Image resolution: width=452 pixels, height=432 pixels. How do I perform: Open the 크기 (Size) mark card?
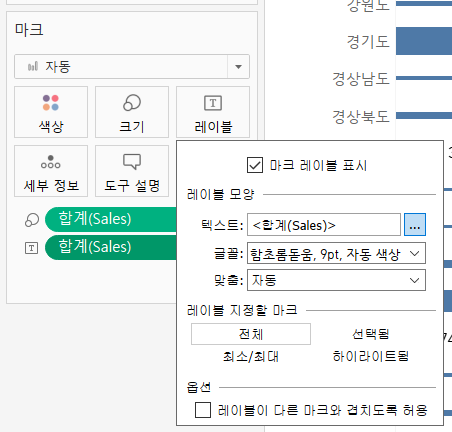click(132, 112)
